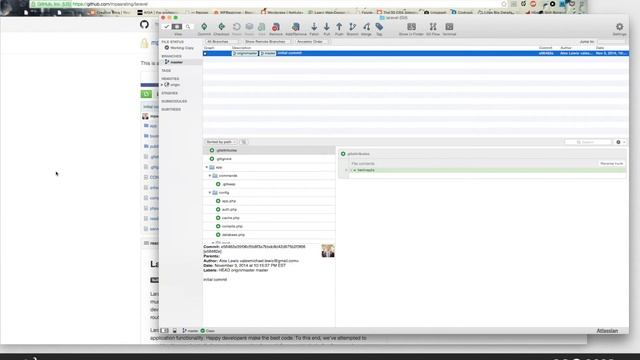Open the diff options gear dropdown
640x360 pixels.
coord(620,142)
